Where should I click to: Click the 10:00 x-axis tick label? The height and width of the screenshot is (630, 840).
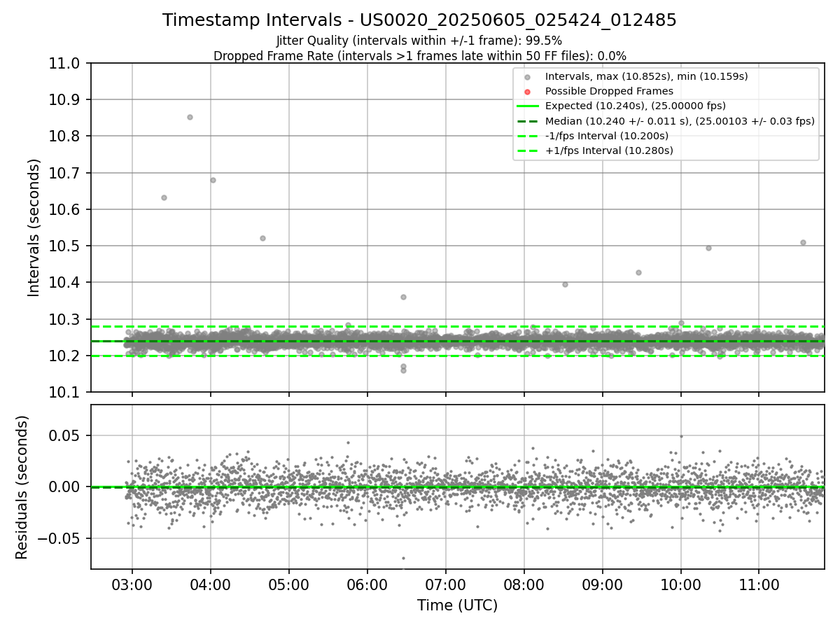point(681,583)
